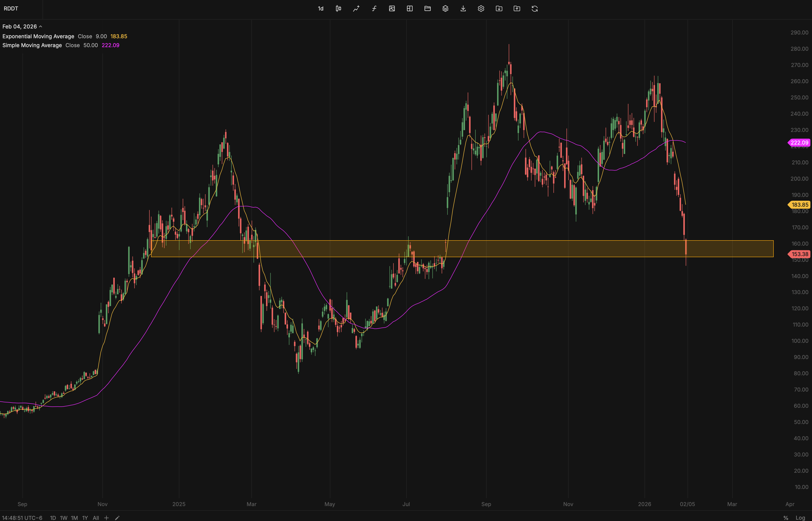Select the Simple Moving Average legend entry

32,45
